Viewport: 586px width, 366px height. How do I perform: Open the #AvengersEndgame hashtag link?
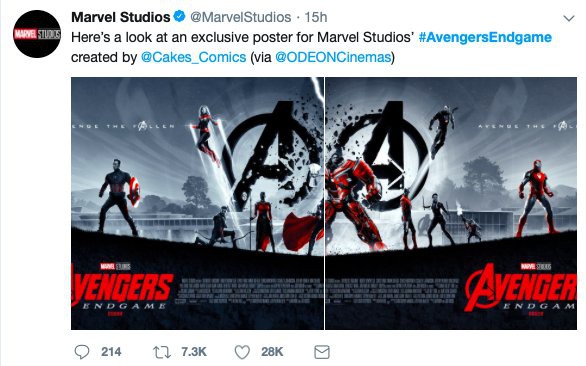(485, 37)
